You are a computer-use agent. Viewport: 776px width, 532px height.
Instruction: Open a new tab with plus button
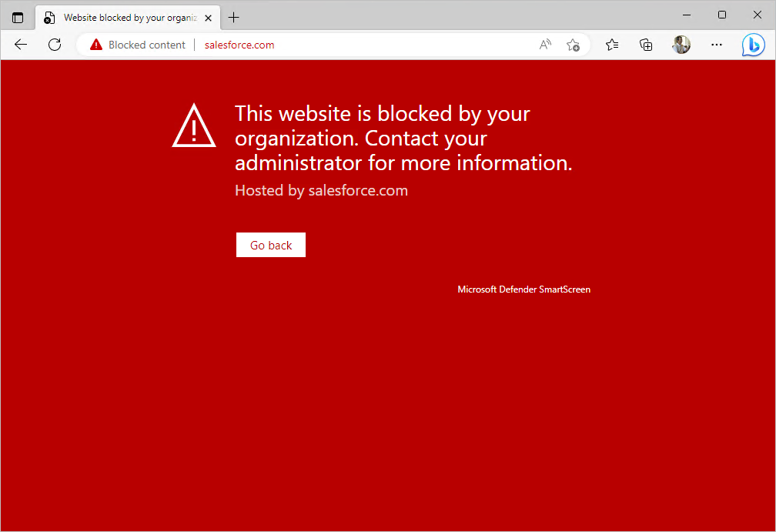(x=233, y=18)
